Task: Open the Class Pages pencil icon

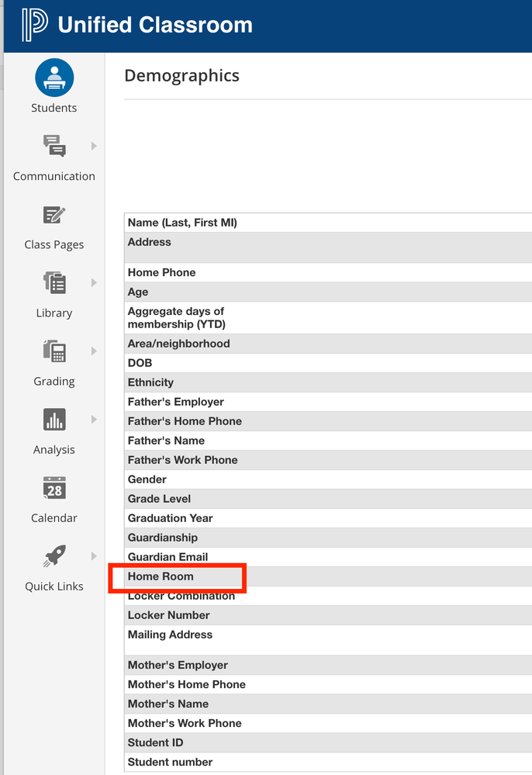Action: 54,215
